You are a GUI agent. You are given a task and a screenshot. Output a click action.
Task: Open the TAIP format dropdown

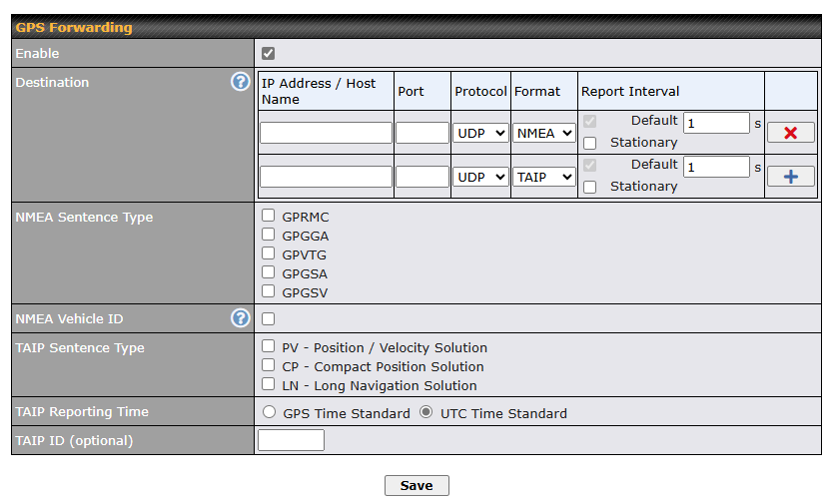543,177
